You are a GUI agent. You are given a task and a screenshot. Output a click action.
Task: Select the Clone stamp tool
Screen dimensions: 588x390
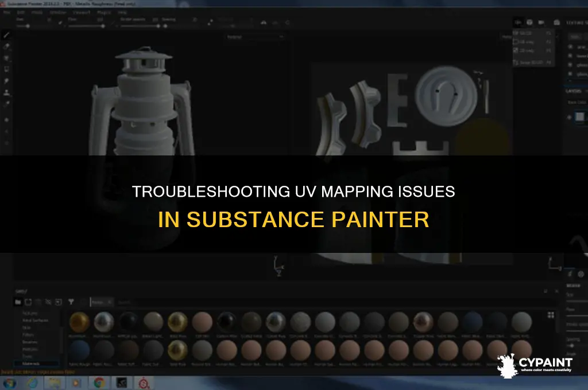pyautogui.click(x=6, y=92)
